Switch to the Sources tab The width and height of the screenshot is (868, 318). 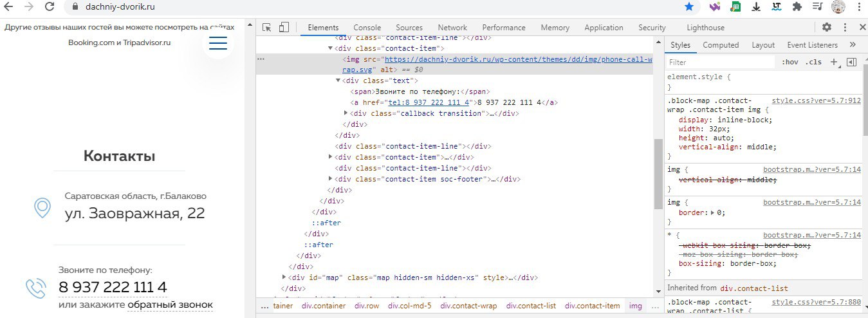pyautogui.click(x=409, y=28)
